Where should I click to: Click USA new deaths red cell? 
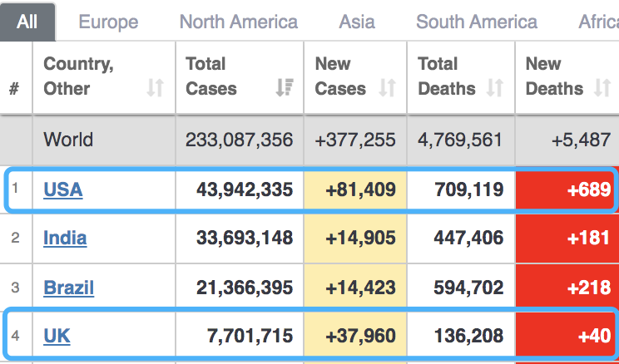tap(566, 190)
